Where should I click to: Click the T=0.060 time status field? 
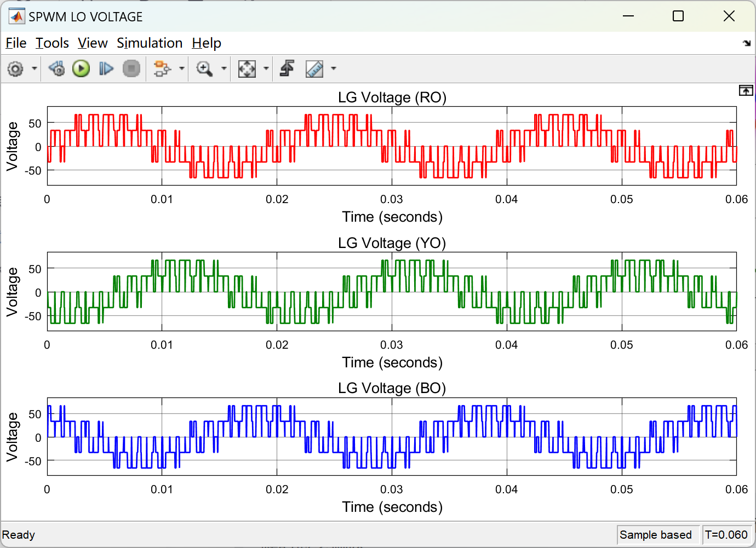[x=726, y=535]
